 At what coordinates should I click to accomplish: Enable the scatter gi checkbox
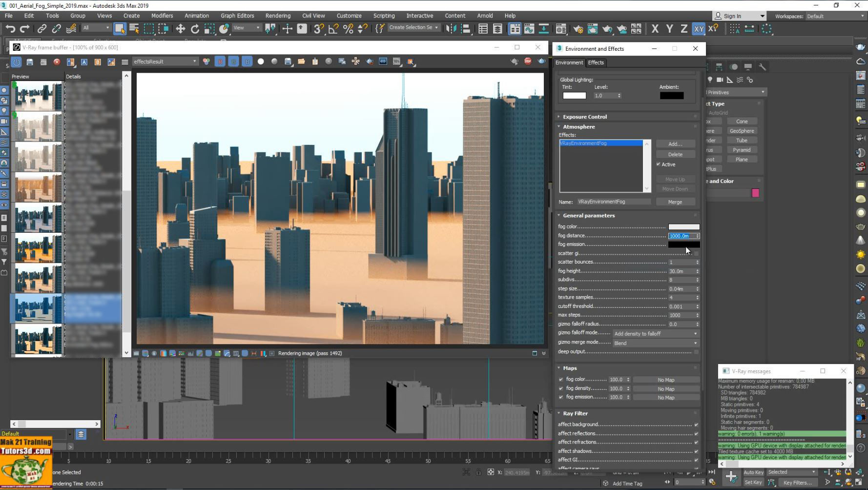pyautogui.click(x=697, y=253)
